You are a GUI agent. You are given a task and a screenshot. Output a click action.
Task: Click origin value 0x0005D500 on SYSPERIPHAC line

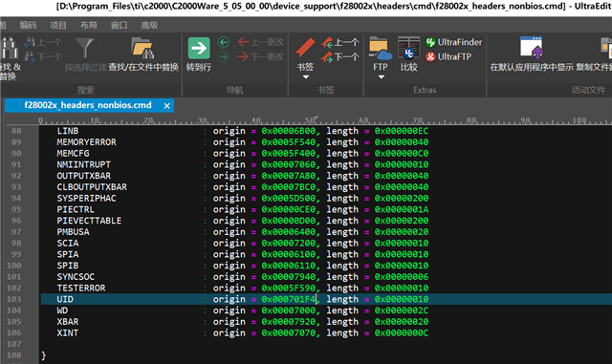coord(289,199)
